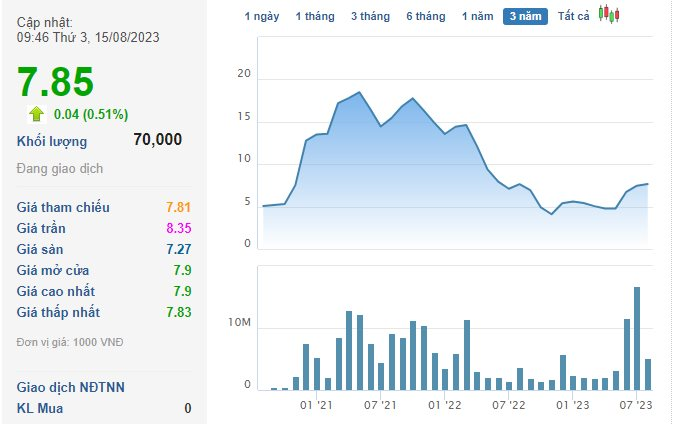Image resolution: width=676 pixels, height=424 pixels.
Task: Open Giao dịch NĐTNN section
Action: point(70,387)
